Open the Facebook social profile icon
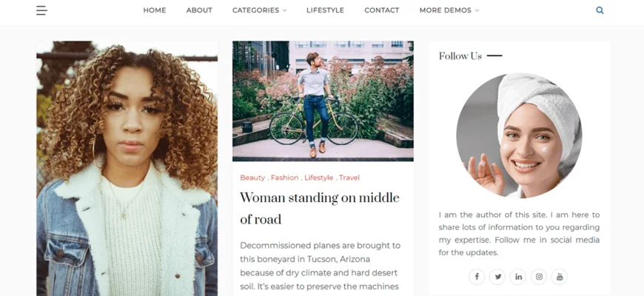Image resolution: width=644 pixels, height=296 pixels. coord(477,277)
